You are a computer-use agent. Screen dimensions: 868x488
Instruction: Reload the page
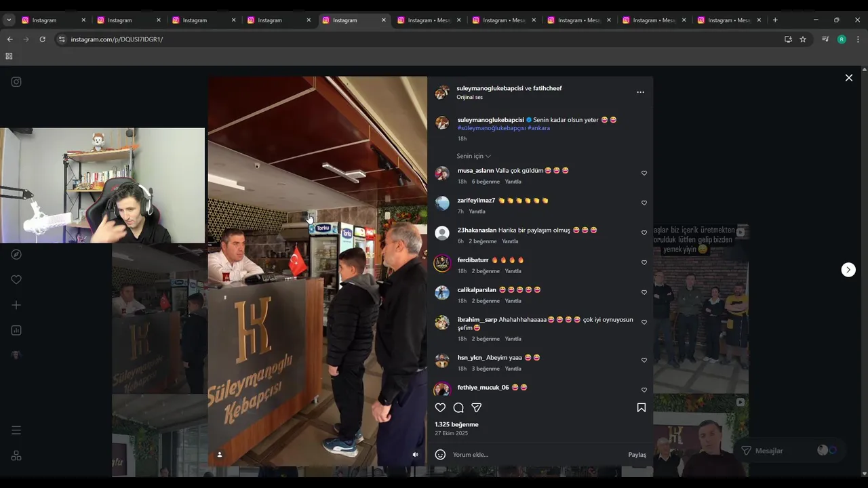(x=42, y=39)
